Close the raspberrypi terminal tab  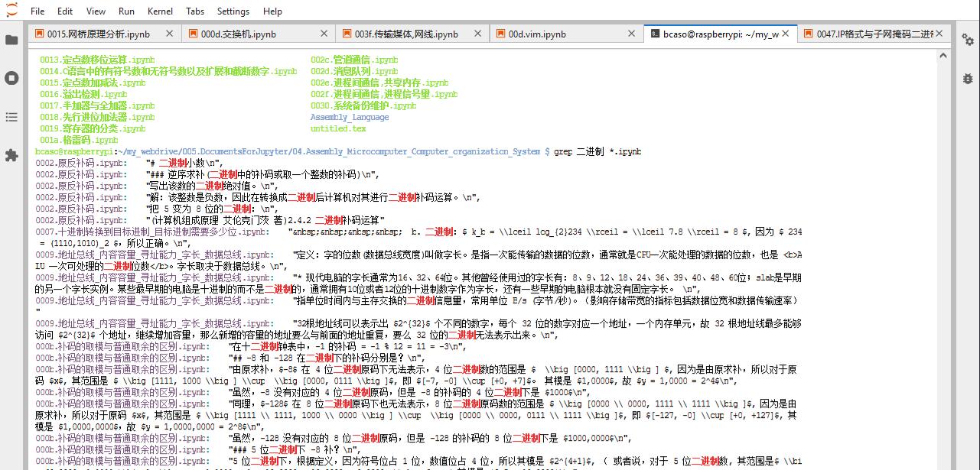pyautogui.click(x=786, y=34)
